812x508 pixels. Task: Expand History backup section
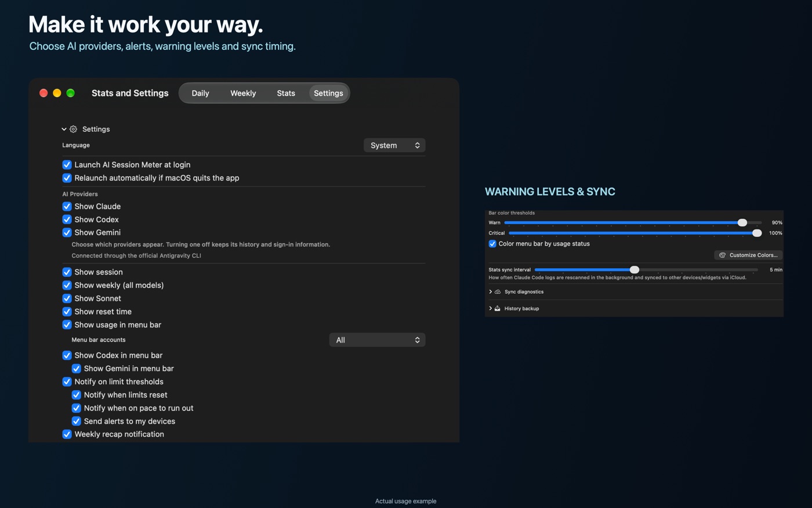tap(491, 309)
